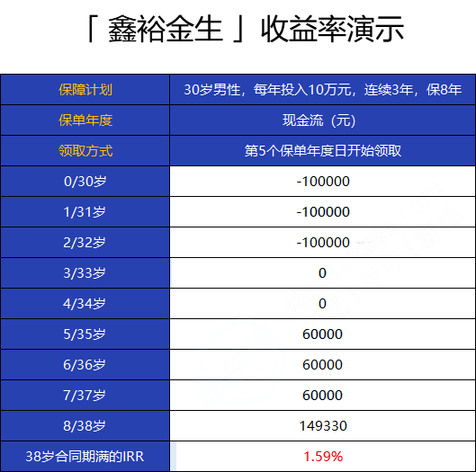The height and width of the screenshot is (472, 476).
Task: Click the title 「鑫裕金生」收益率演示
Action: [246, 30]
